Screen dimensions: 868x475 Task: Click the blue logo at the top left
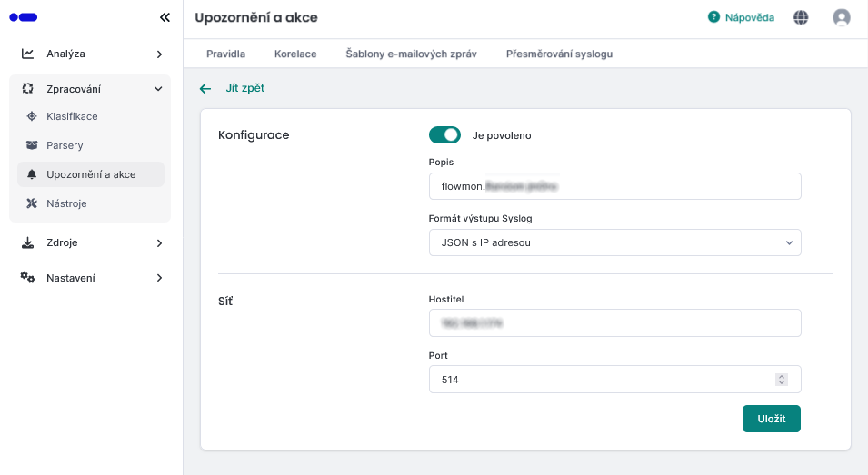pos(24,17)
